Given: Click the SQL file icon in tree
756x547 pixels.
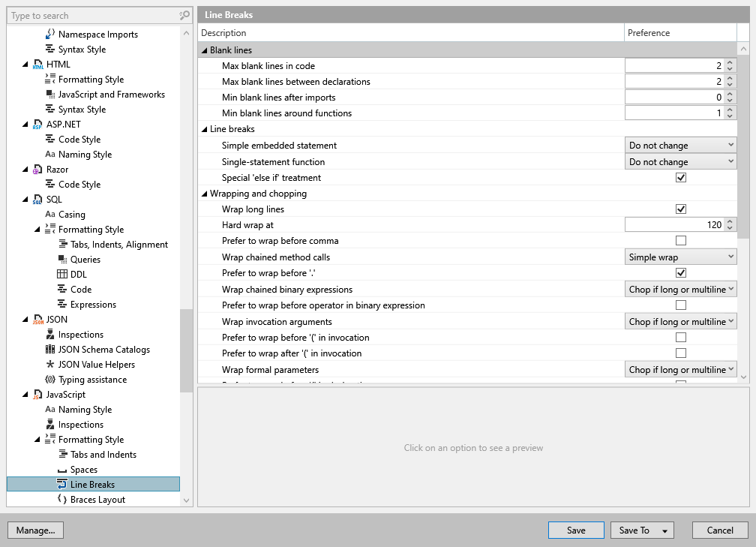Looking at the screenshot, I should (x=38, y=200).
